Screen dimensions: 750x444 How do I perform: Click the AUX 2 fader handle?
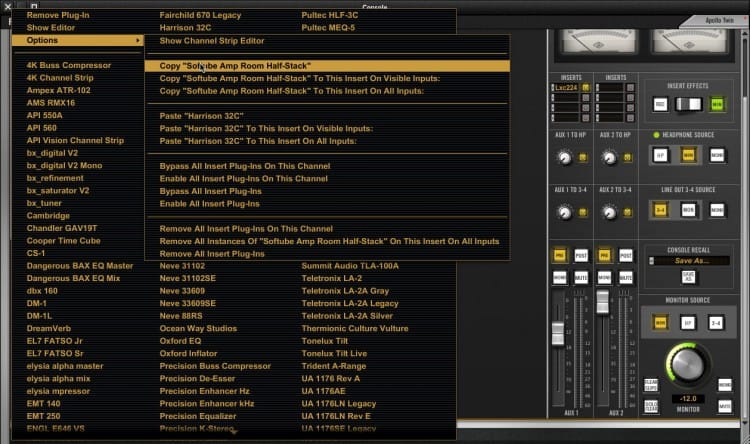point(603,302)
